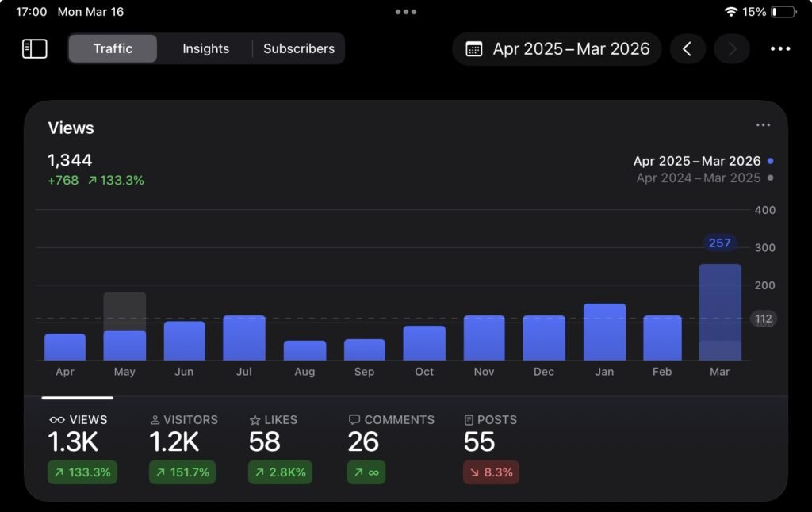This screenshot has height=512, width=812.
Task: Click the January bar in chart
Action: point(604,332)
